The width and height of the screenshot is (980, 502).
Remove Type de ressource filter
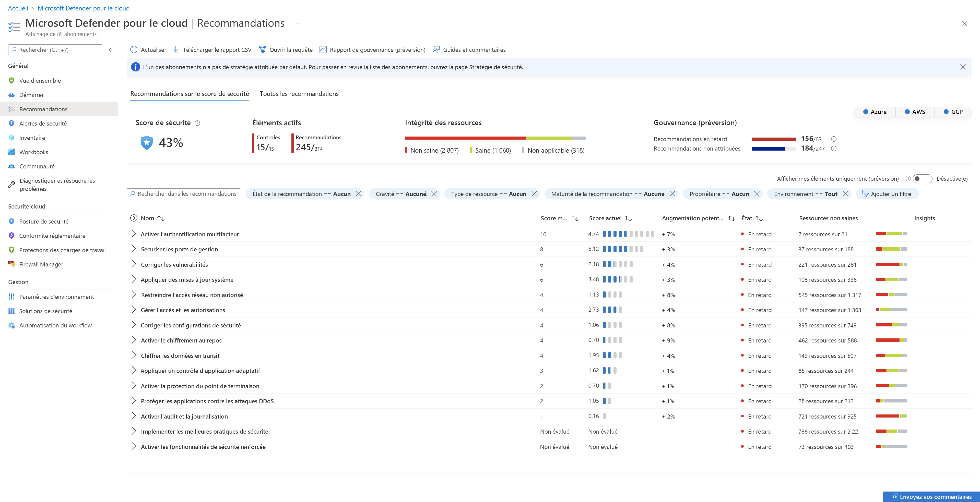pyautogui.click(x=534, y=194)
